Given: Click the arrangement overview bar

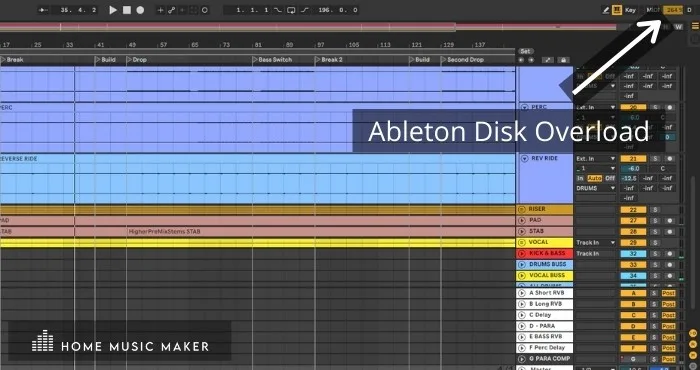Looking at the screenshot, I should tap(308, 27).
